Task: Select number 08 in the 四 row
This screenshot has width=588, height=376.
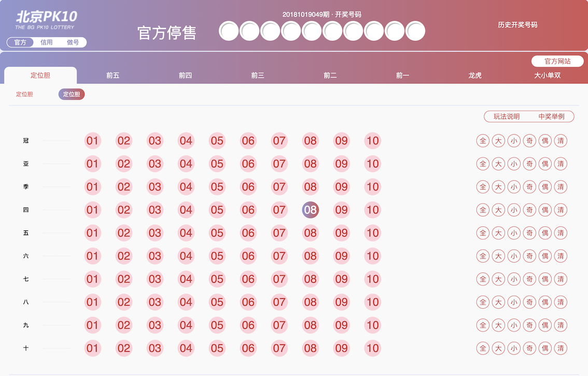Action: pos(311,210)
